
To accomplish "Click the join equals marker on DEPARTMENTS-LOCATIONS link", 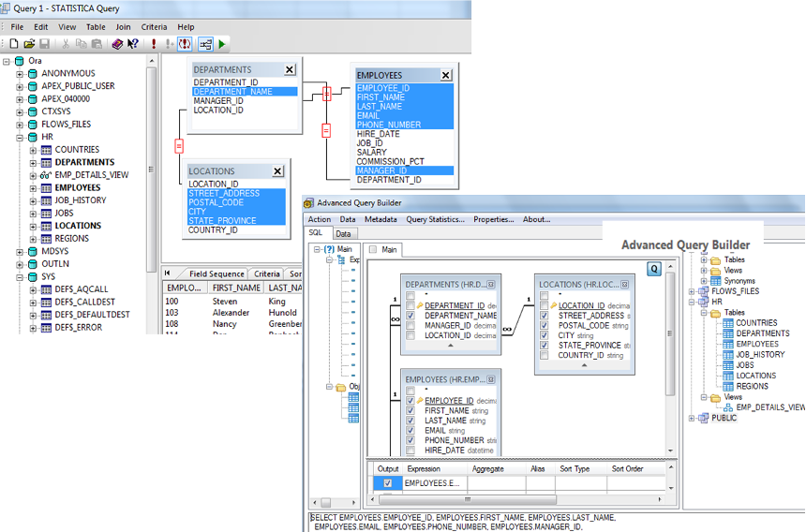I will tap(179, 146).
